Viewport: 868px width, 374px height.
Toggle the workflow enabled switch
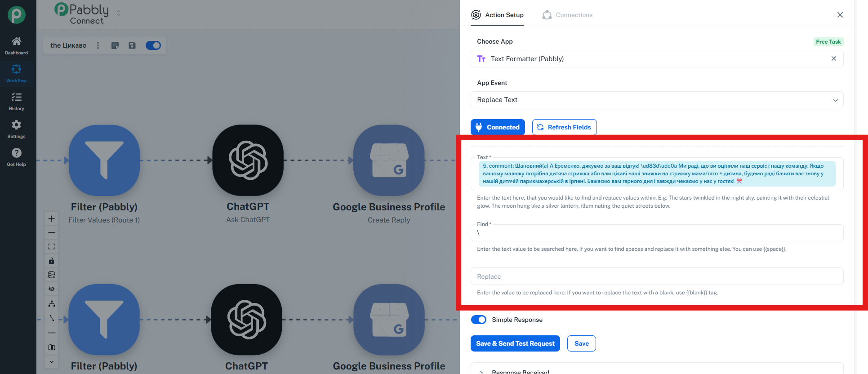point(153,45)
